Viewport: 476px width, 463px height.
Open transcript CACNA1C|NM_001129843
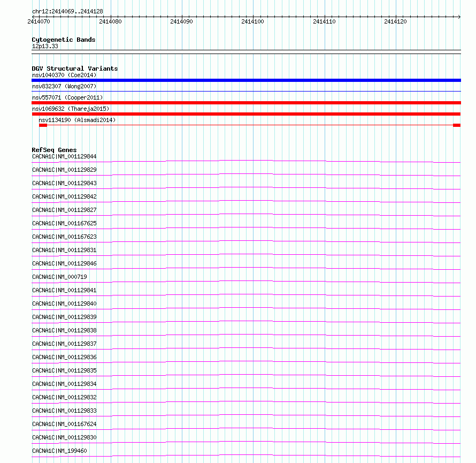64,183
